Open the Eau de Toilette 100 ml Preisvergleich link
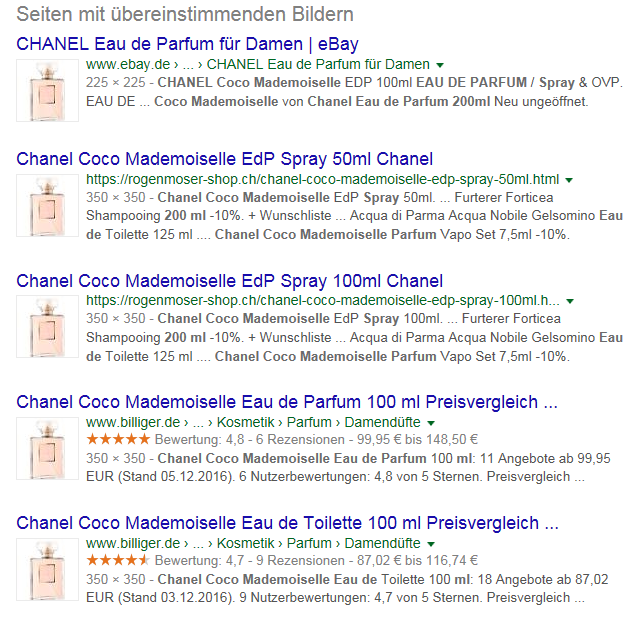 point(287,523)
